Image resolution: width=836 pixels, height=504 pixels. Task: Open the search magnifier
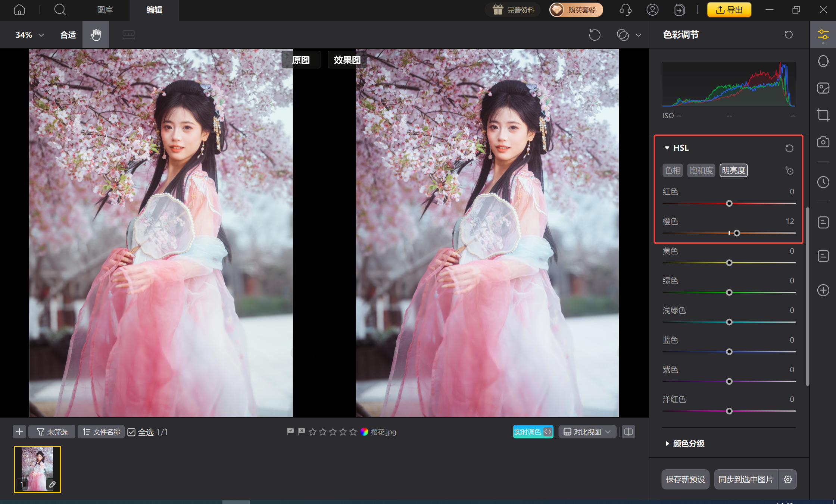60,10
